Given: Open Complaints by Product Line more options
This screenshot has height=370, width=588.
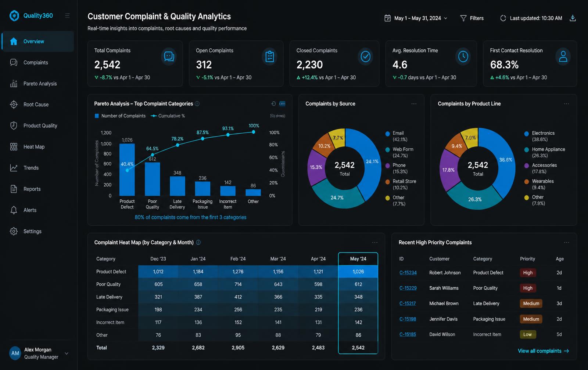Looking at the screenshot, I should coord(567,104).
